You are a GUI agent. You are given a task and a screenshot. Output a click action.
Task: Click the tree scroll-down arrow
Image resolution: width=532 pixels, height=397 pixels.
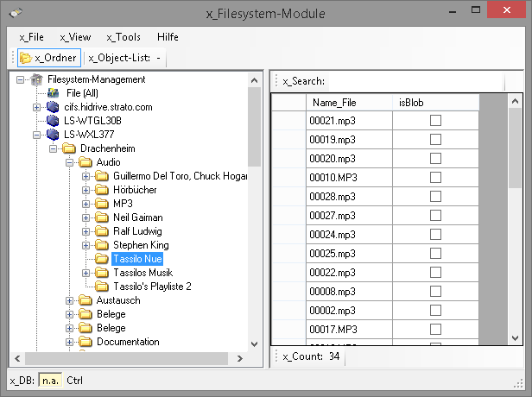(x=254, y=344)
